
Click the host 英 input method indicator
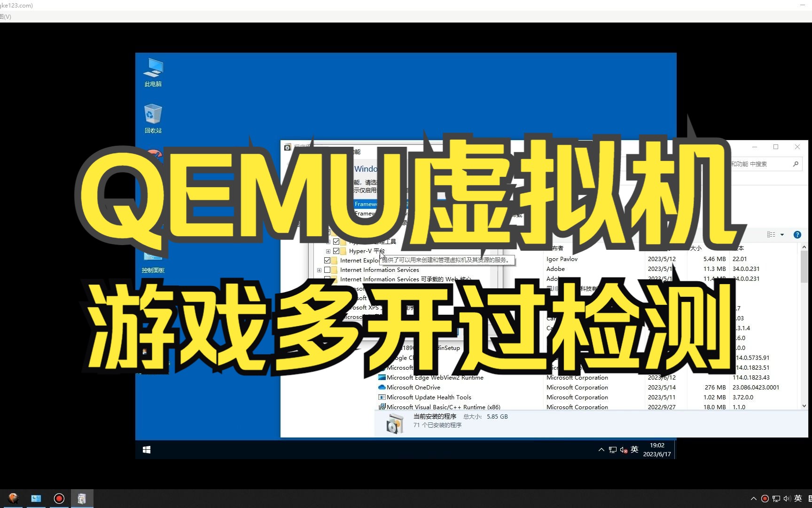point(798,499)
